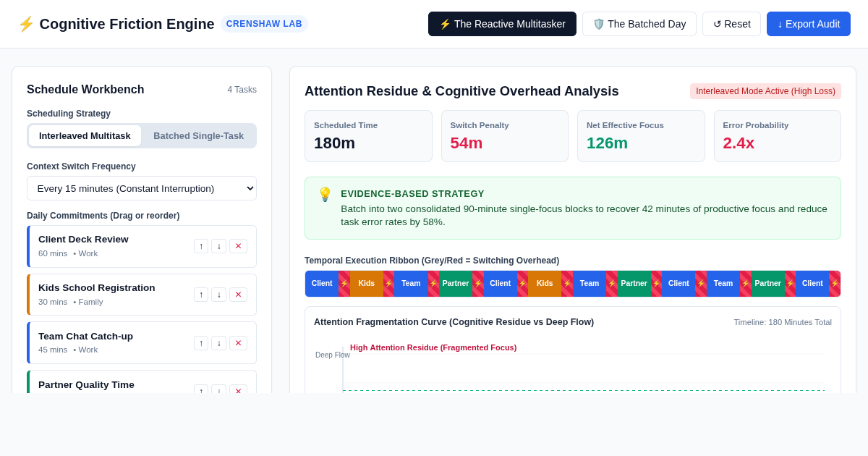Select the Partner Quality Time card title

pos(86,384)
